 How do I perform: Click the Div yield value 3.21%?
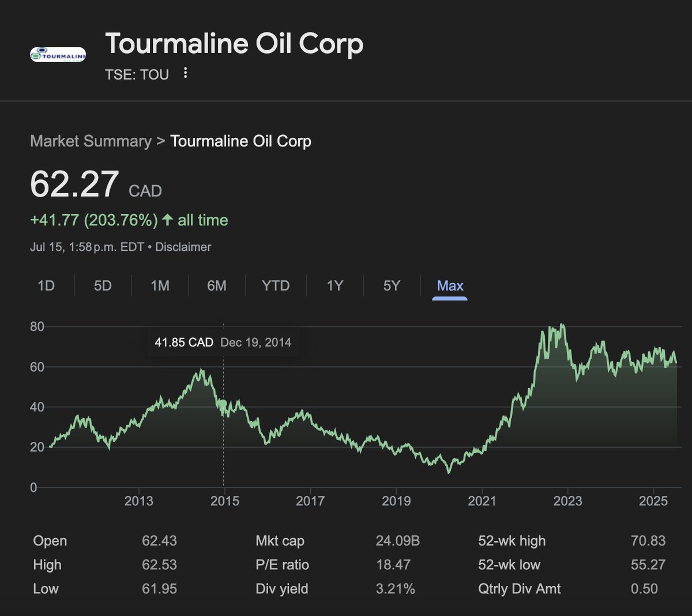tap(395, 589)
